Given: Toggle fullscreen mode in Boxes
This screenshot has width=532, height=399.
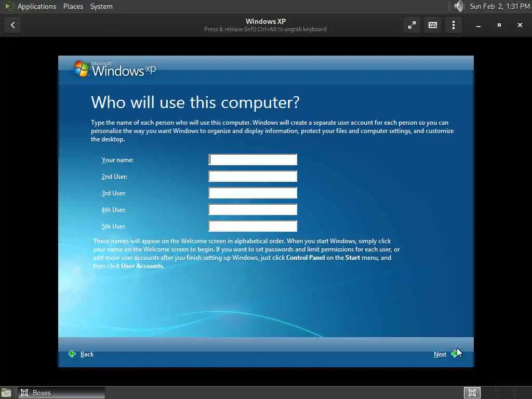Looking at the screenshot, I should (x=412, y=25).
